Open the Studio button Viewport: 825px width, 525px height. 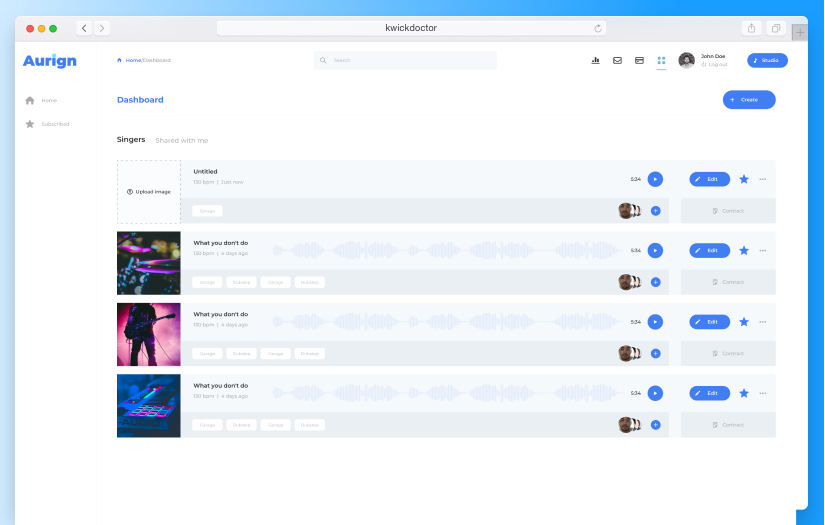coord(768,60)
